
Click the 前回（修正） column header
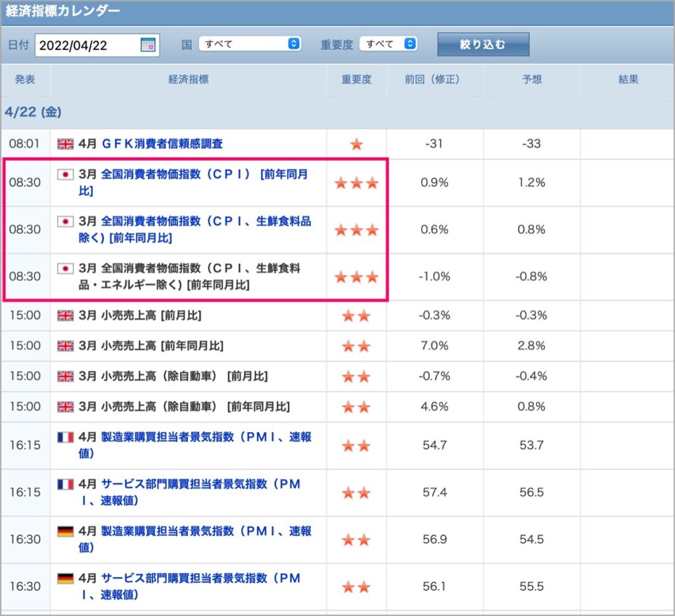434,79
